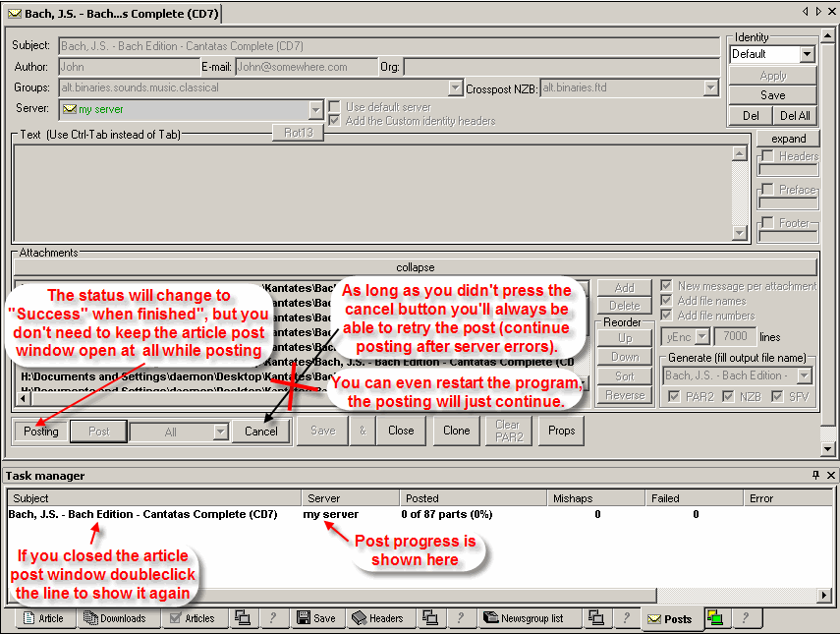Open the Identity Default dropdown
840x634 pixels.
(x=807, y=54)
